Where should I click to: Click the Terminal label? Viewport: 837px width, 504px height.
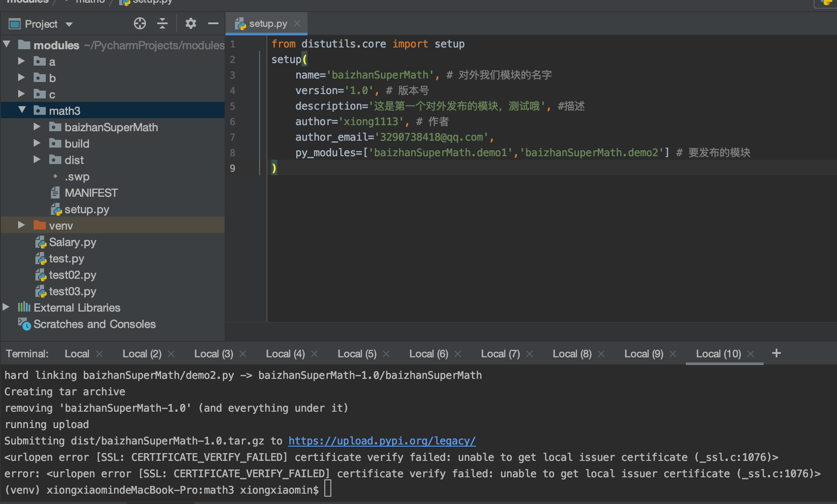(27, 354)
